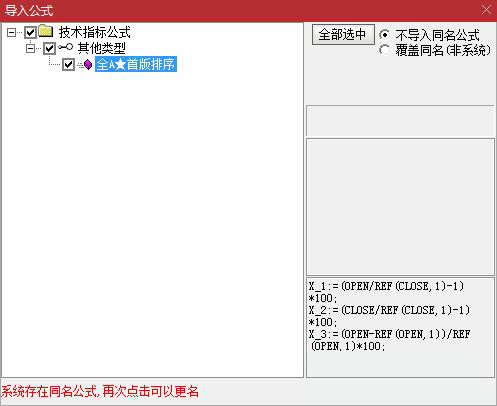Click the 全部选中 button
The width and height of the screenshot is (497, 406).
(x=343, y=35)
